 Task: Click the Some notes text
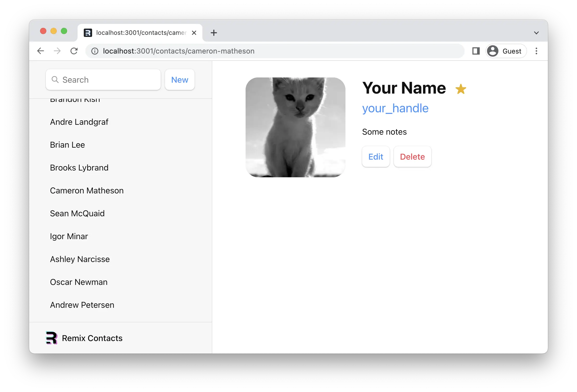[384, 132]
